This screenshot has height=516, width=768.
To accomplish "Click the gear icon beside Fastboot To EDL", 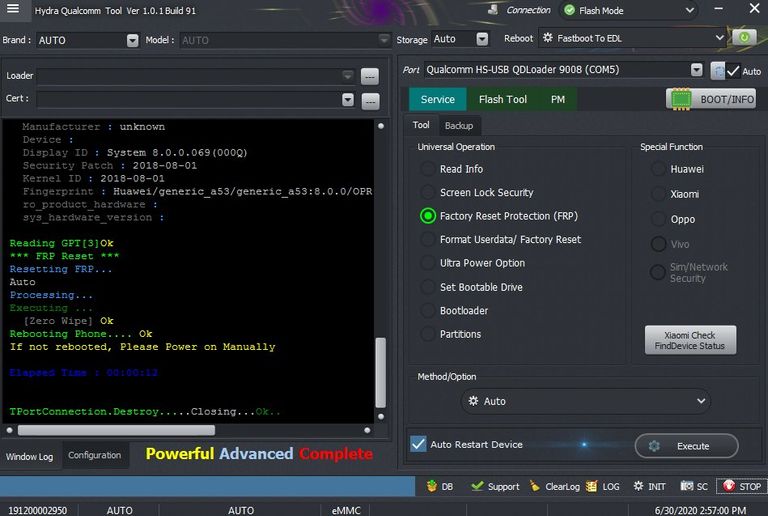I will tap(548, 38).
